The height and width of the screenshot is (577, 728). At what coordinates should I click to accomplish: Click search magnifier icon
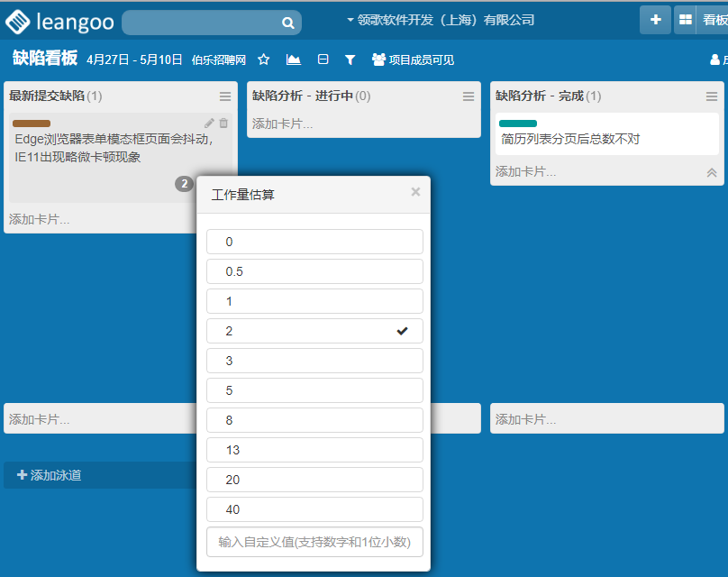(287, 23)
